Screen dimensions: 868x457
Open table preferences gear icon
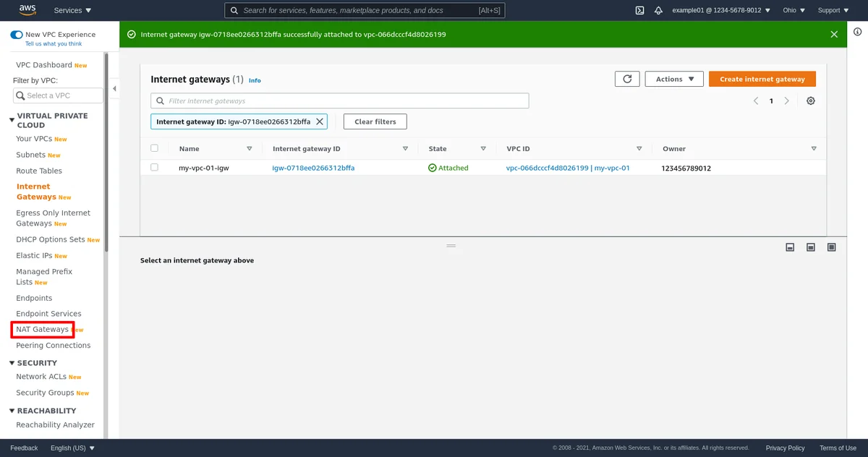pos(810,101)
